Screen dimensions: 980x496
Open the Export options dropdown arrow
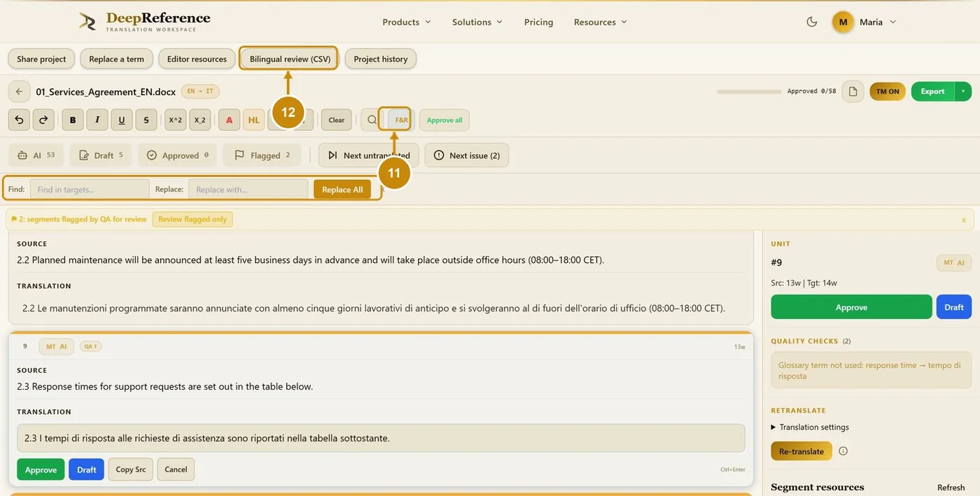963,92
